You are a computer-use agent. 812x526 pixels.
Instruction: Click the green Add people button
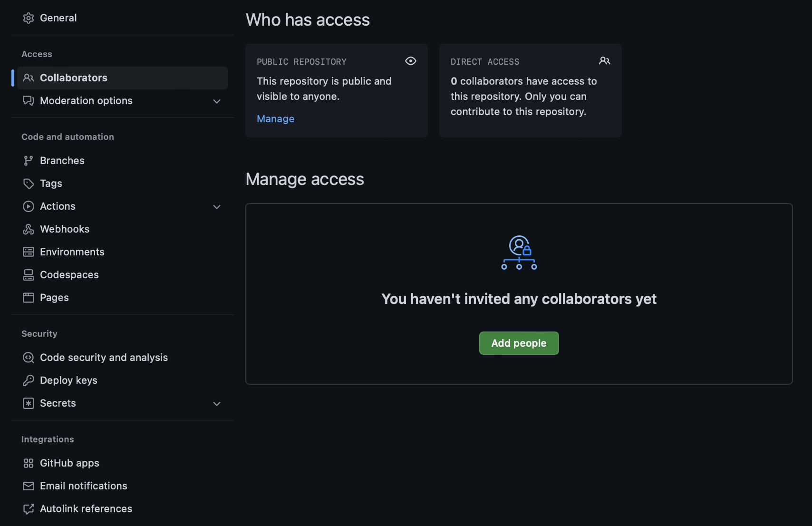[519, 343]
